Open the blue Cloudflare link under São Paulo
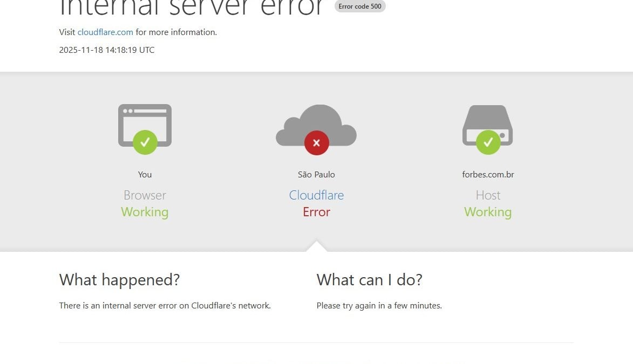 [x=316, y=195]
